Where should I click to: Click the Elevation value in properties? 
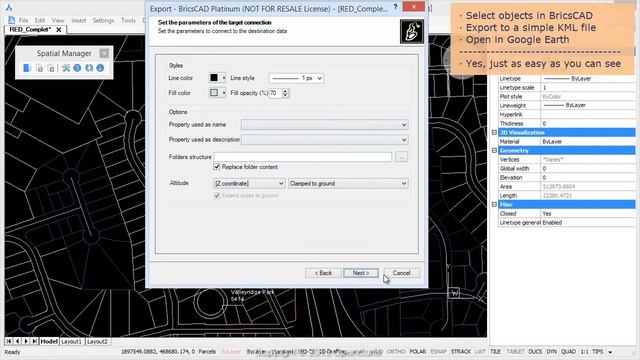tap(588, 178)
